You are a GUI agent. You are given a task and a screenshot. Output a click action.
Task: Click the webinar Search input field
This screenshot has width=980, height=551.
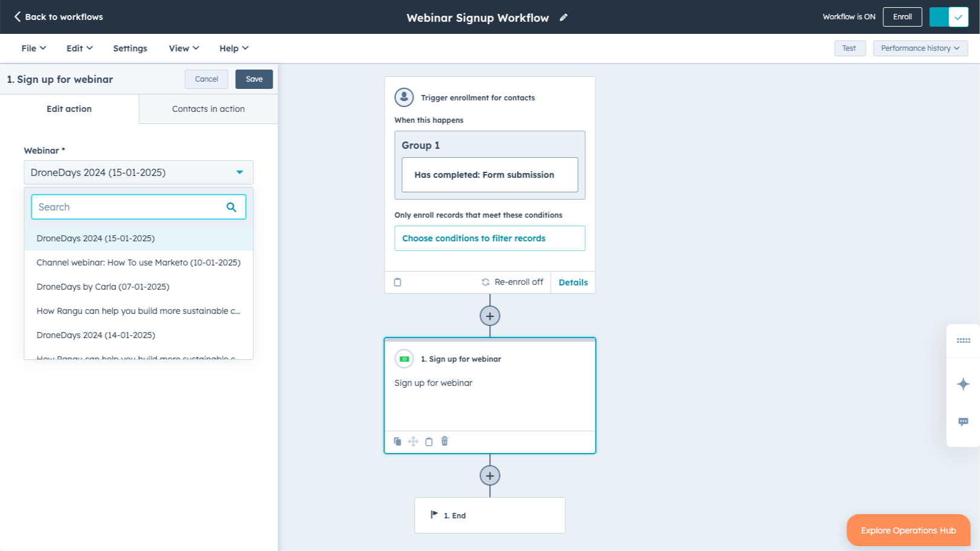[x=128, y=207]
